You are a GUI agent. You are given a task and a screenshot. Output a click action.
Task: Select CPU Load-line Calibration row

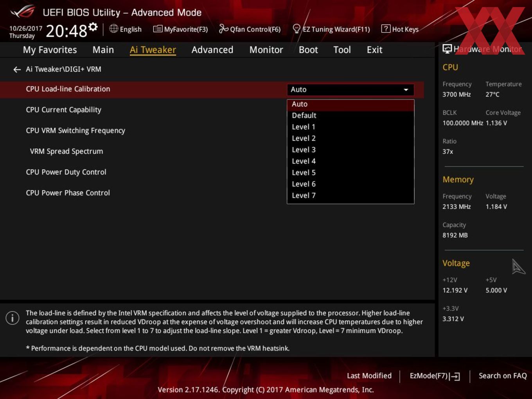tap(212, 90)
